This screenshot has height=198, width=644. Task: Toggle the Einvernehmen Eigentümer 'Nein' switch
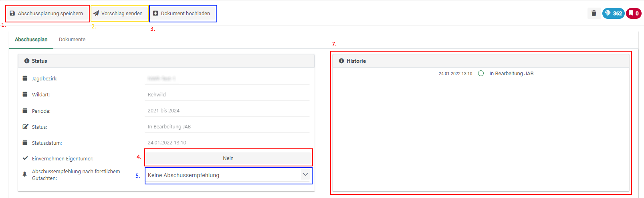coord(228,158)
